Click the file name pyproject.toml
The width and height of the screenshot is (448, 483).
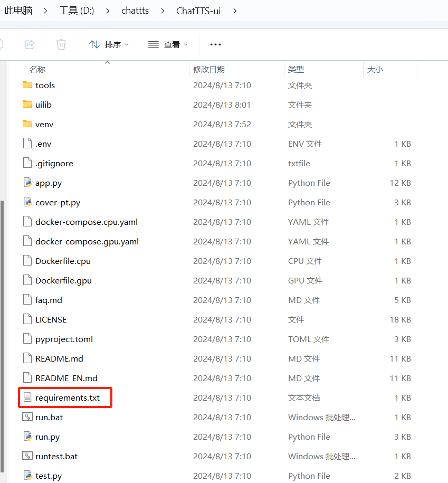click(x=64, y=339)
